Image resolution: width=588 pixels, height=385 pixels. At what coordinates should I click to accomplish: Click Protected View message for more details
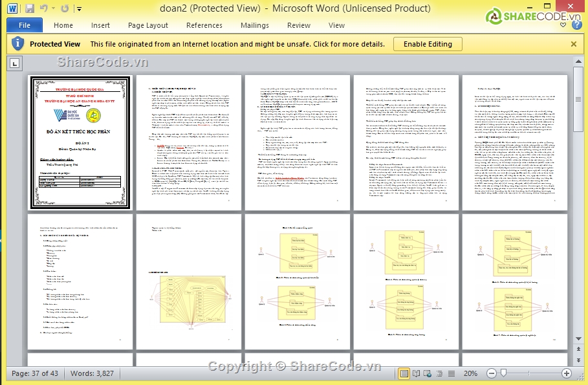[237, 44]
